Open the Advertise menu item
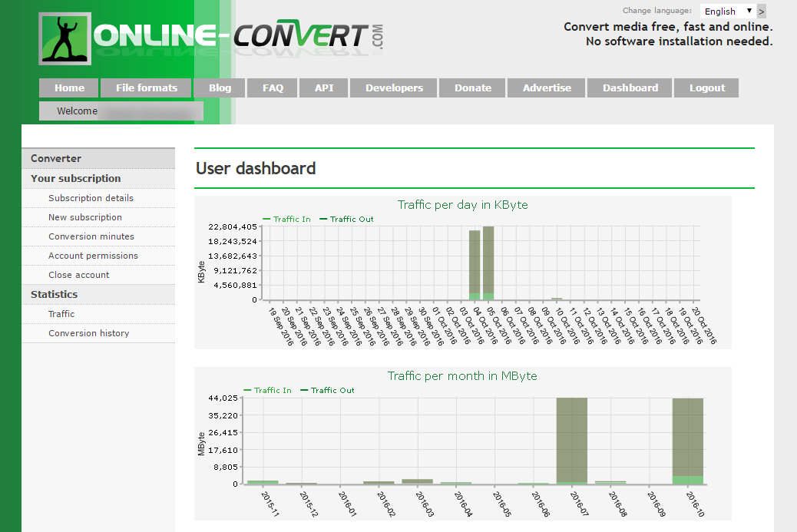This screenshot has height=532, width=797. (547, 88)
